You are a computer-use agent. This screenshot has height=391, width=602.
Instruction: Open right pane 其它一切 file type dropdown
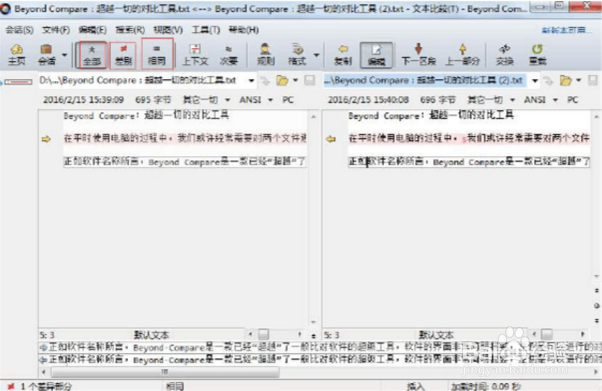(491, 100)
